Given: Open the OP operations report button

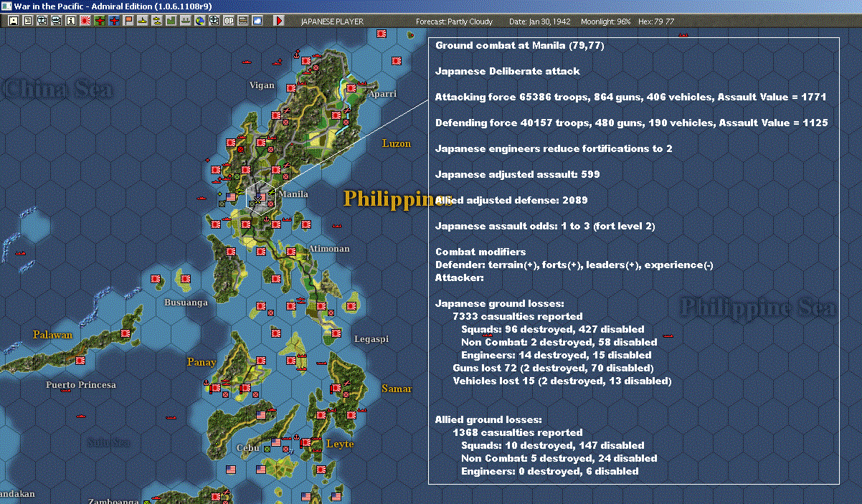Looking at the screenshot, I should pos(229,21).
